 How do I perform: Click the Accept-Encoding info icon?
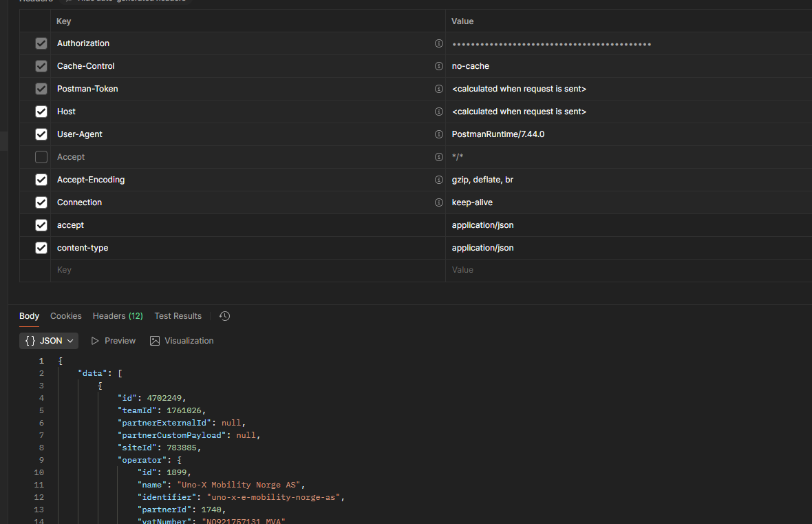(x=438, y=180)
